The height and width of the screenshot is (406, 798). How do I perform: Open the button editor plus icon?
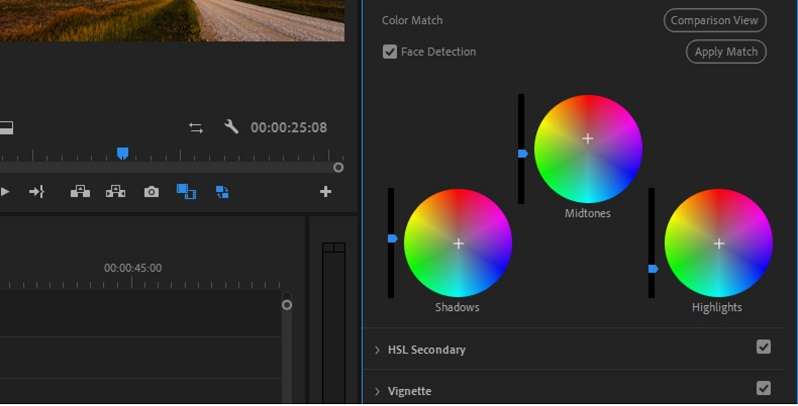click(x=326, y=192)
